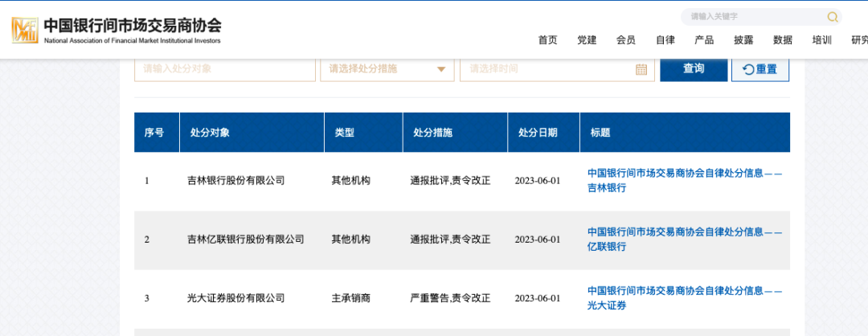868x336 pixels.
Task: Select cell 吉林银行股份有限公司
Action: point(235,180)
